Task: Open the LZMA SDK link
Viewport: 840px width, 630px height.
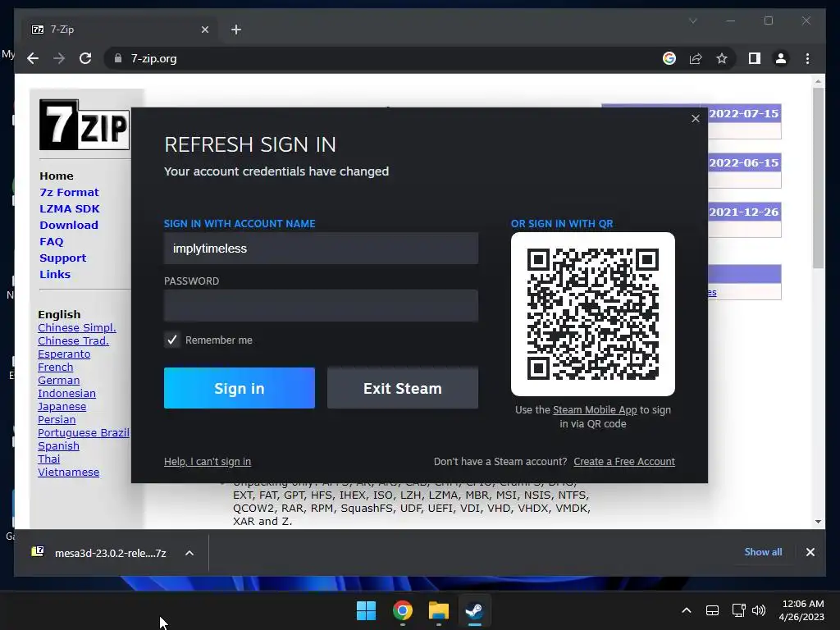Action: tap(69, 208)
